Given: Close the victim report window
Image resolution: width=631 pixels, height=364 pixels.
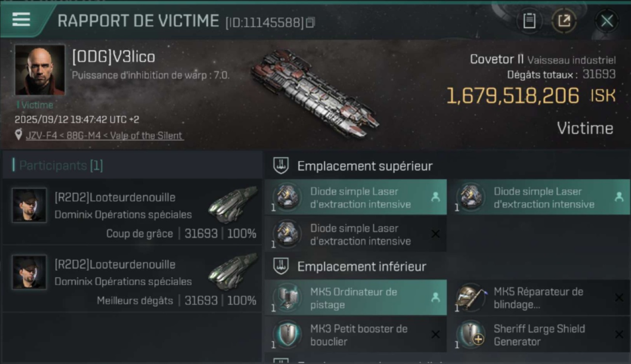Looking at the screenshot, I should (x=607, y=21).
